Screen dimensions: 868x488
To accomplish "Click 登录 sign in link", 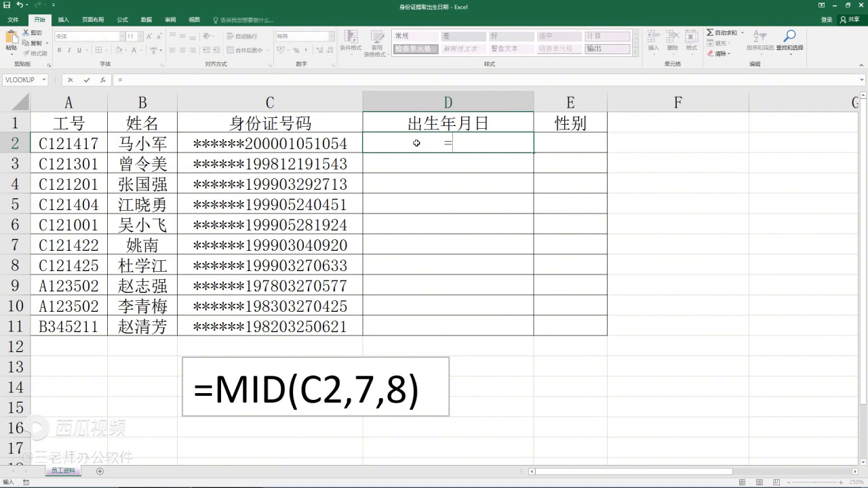I will 827,20.
